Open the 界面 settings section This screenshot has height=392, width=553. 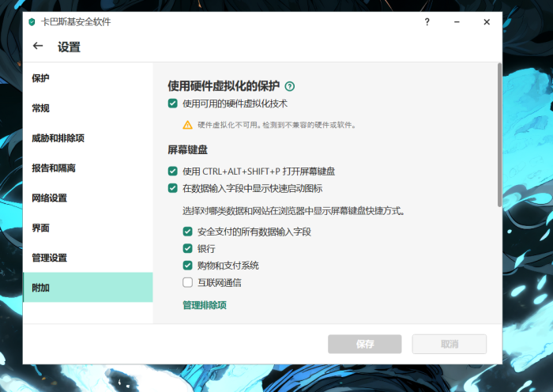pos(88,228)
